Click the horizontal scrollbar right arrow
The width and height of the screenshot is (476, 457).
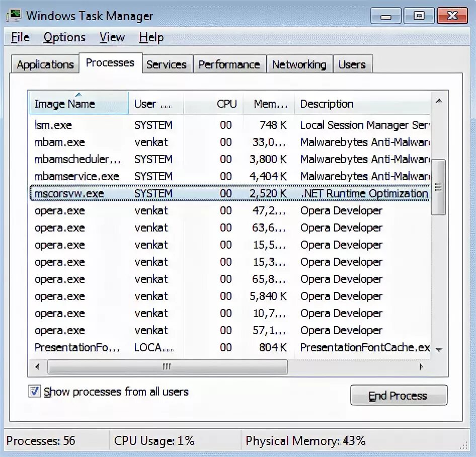point(421,367)
